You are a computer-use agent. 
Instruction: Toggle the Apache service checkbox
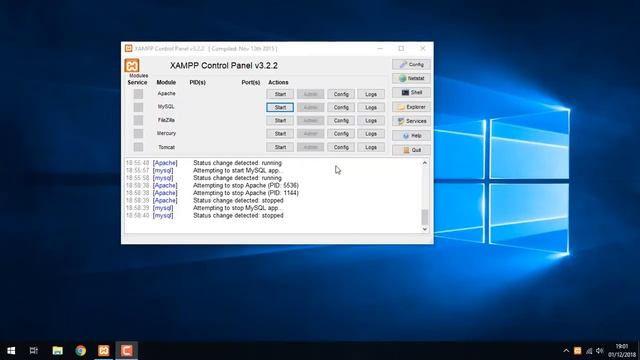click(x=138, y=94)
